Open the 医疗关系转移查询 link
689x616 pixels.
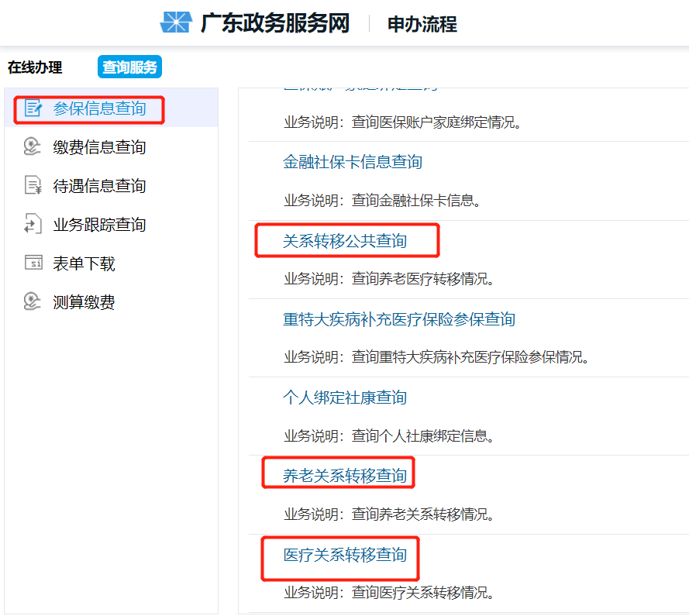pyautogui.click(x=345, y=555)
